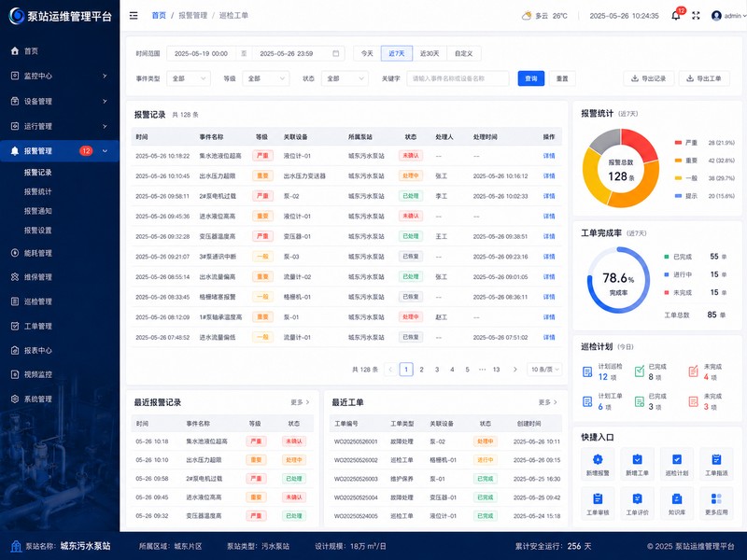Select the 近30天 time range option
747x560 pixels.
(x=430, y=53)
